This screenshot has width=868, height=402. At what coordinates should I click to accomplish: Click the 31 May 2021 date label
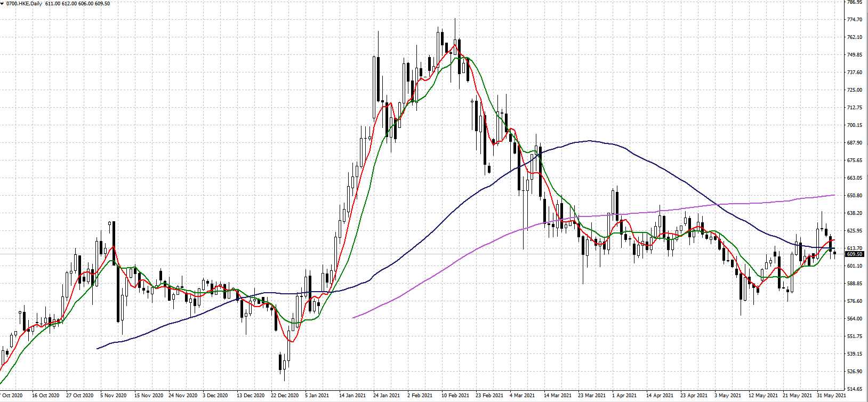(831, 396)
